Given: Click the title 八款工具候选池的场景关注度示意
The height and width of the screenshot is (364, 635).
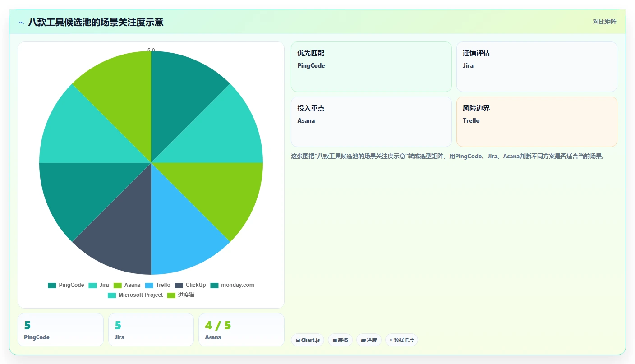Looking at the screenshot, I should [96, 22].
